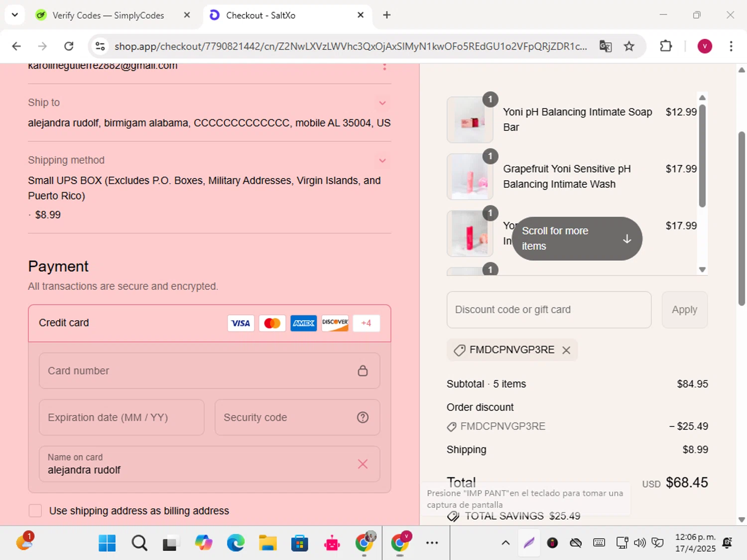Click the browser address bar URL
The image size is (747, 560).
pyautogui.click(x=351, y=46)
